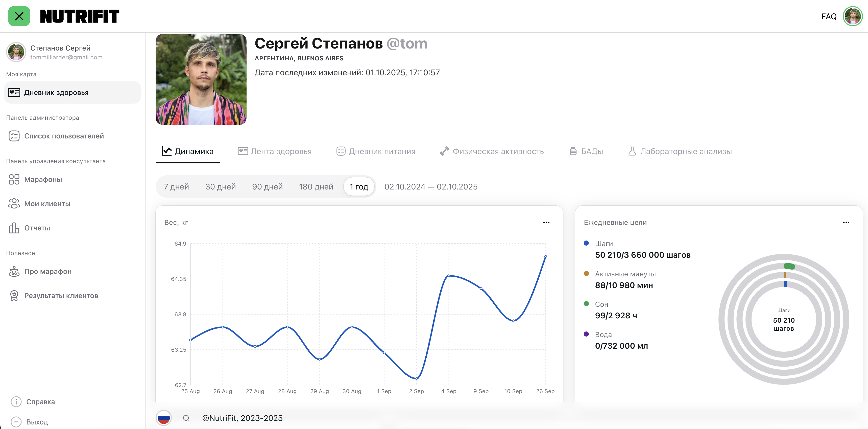Open Мои клиенты section
This screenshot has width=868, height=429.
[47, 204]
